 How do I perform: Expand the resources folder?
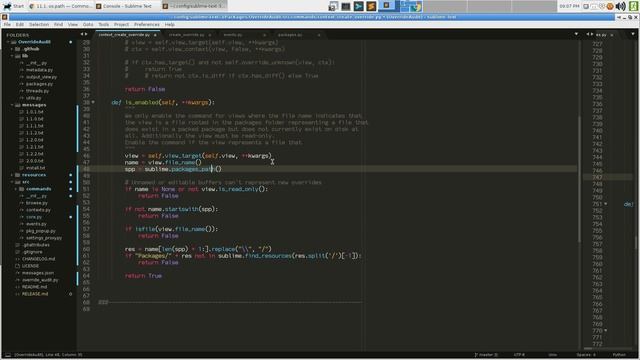(12, 175)
